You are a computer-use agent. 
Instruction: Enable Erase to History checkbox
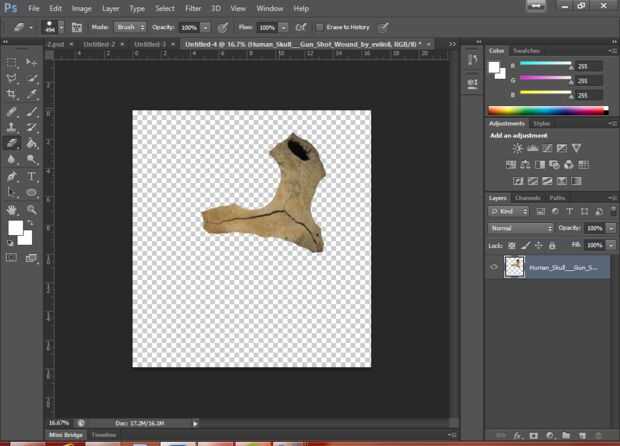319,27
